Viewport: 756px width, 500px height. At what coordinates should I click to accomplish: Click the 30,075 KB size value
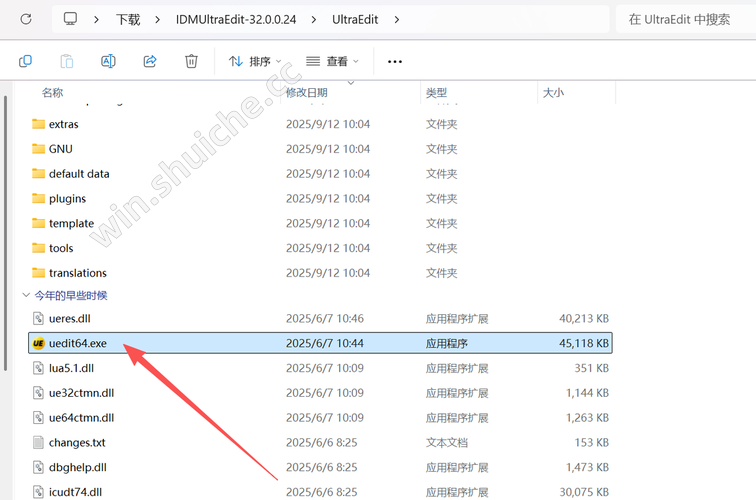(584, 492)
